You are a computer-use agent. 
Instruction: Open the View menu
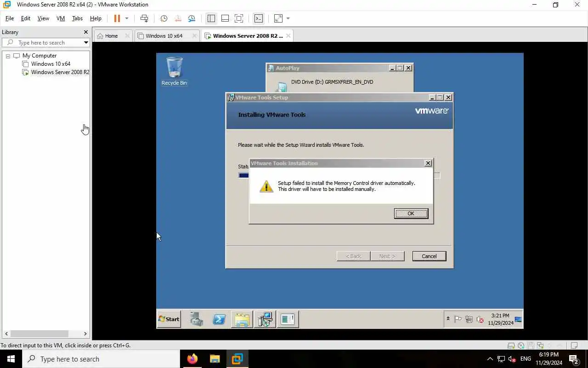pos(43,18)
